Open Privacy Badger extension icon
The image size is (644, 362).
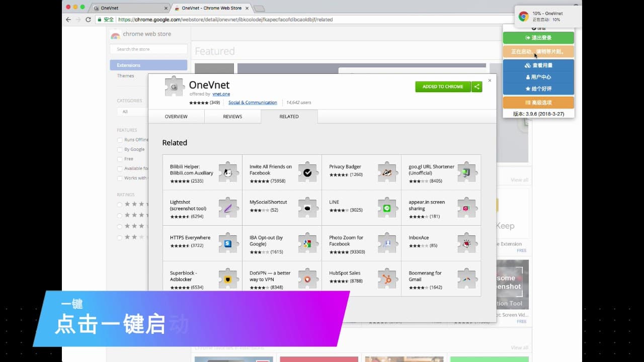[387, 172]
